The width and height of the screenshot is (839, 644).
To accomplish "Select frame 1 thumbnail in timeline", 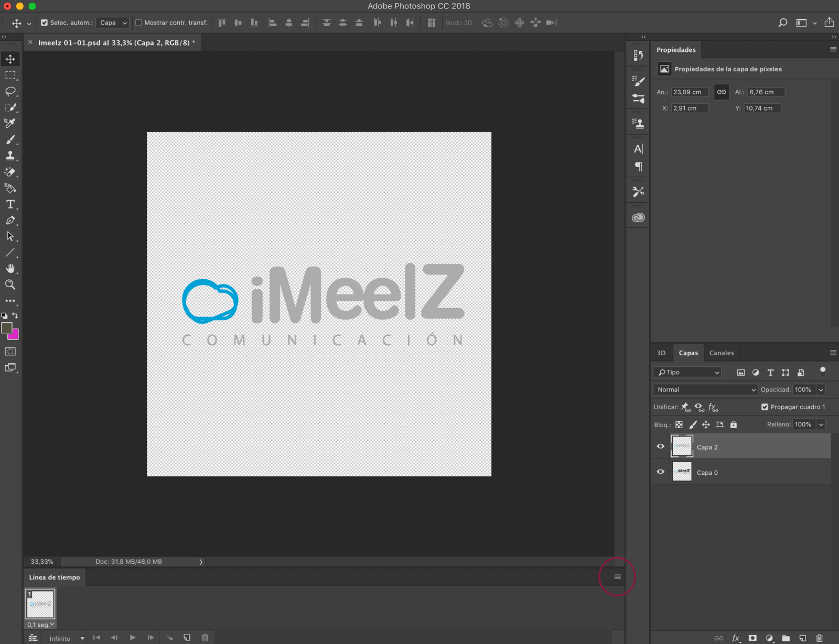I will tap(40, 604).
